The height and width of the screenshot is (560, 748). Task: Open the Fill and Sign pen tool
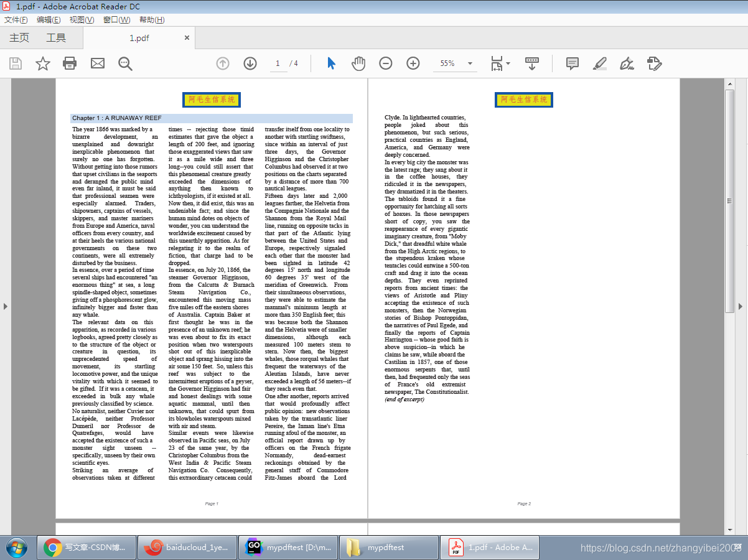(x=627, y=63)
